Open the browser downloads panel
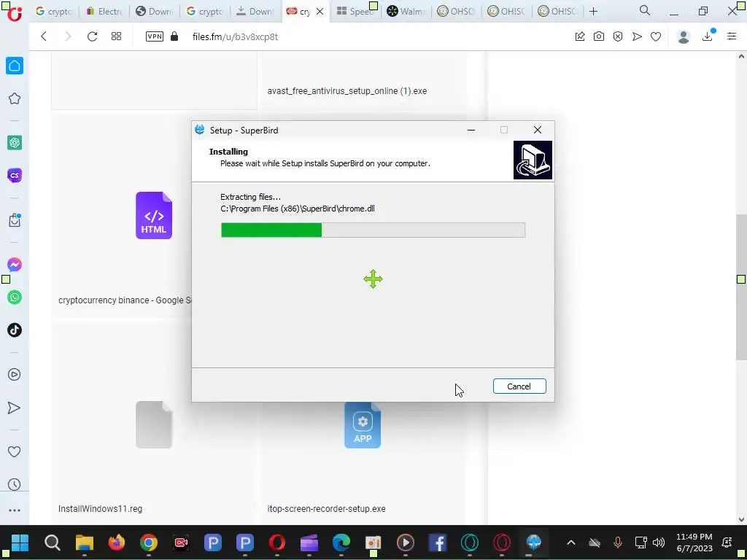The image size is (747, 560). point(708,36)
